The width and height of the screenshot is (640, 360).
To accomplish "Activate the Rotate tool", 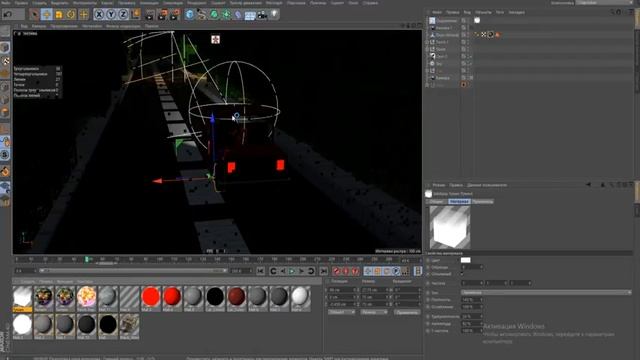I will click(71, 15).
